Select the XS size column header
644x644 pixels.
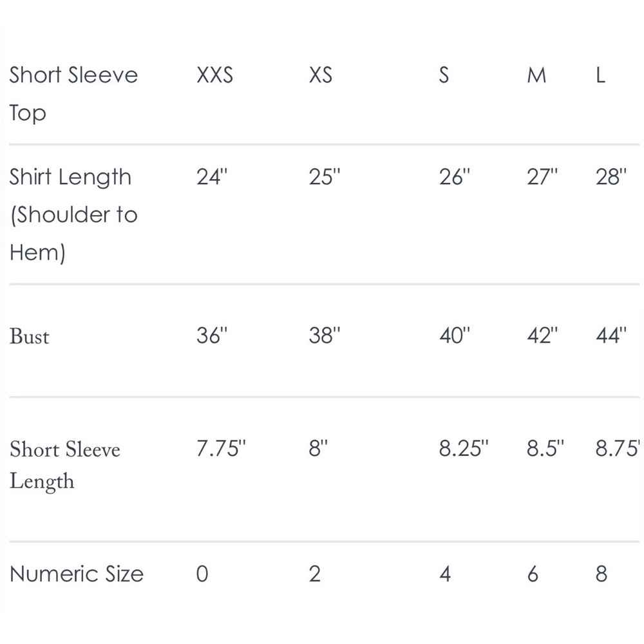(x=320, y=75)
